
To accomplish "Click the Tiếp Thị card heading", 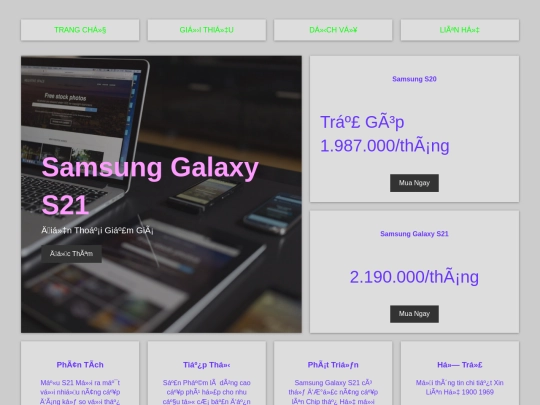I will pyautogui.click(x=207, y=365).
